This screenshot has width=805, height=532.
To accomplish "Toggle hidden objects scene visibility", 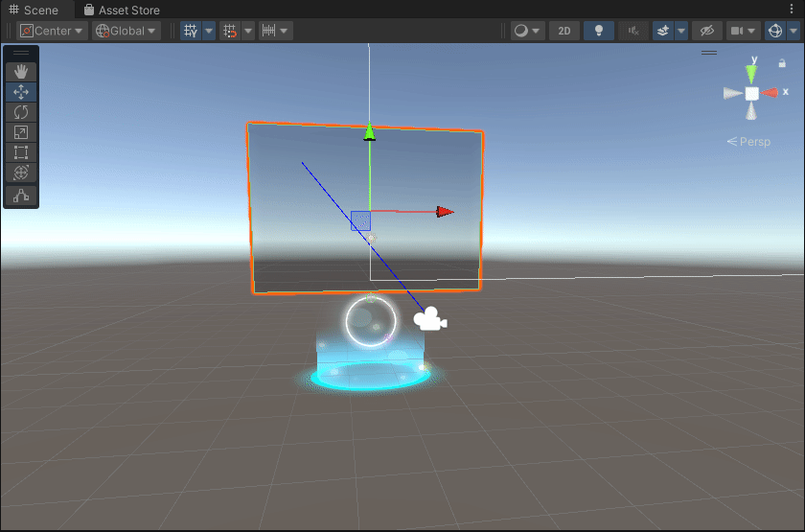I will pyautogui.click(x=708, y=31).
